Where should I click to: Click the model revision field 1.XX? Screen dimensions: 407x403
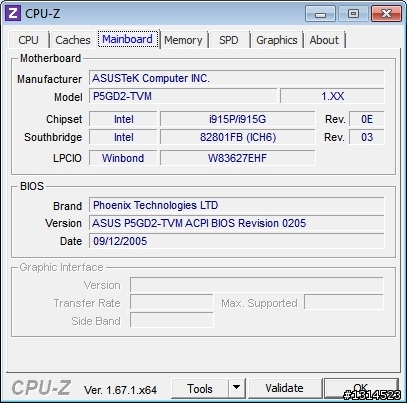(x=332, y=96)
